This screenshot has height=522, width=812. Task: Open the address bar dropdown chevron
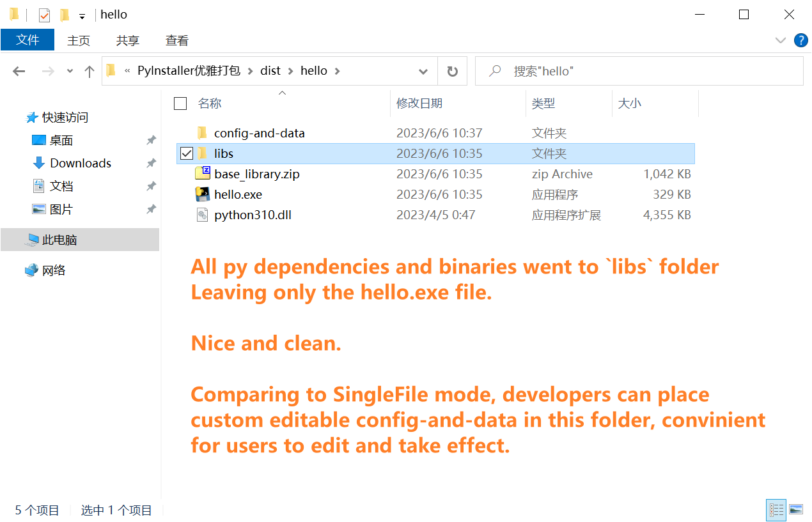click(x=423, y=71)
